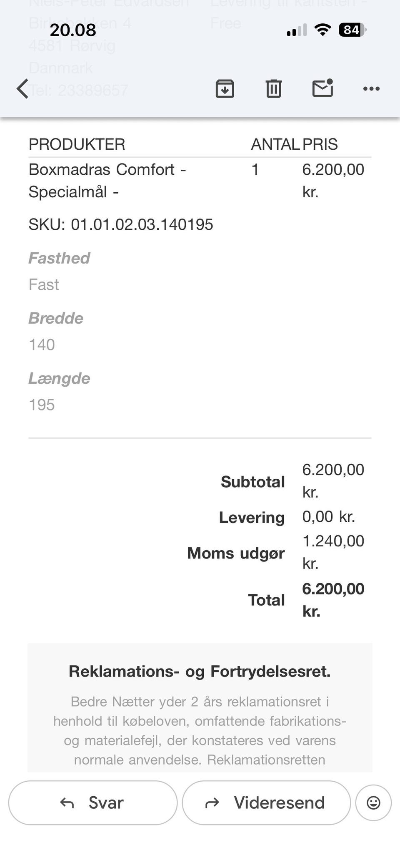Tap the Videresend forward button
Image resolution: width=400 pixels, height=868 pixels.
pos(266,803)
